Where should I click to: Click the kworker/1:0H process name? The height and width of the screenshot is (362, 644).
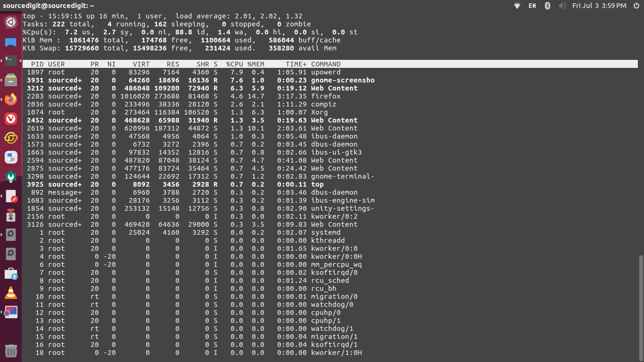[x=337, y=353]
